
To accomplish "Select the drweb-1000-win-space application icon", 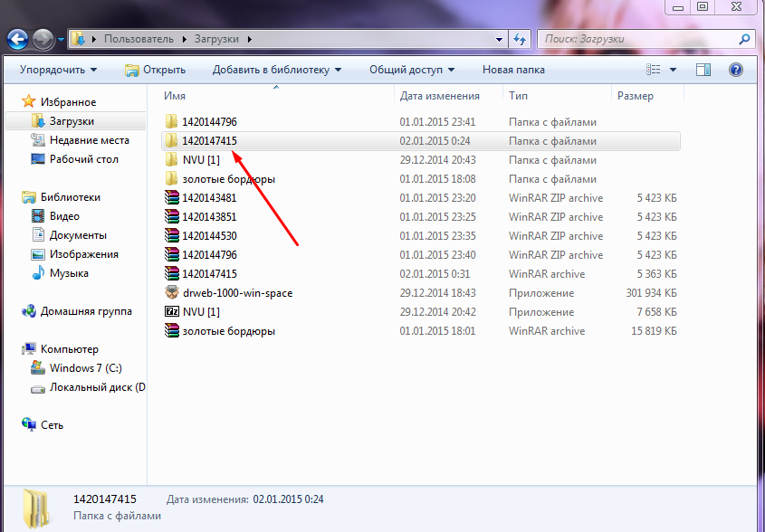I will 172,292.
